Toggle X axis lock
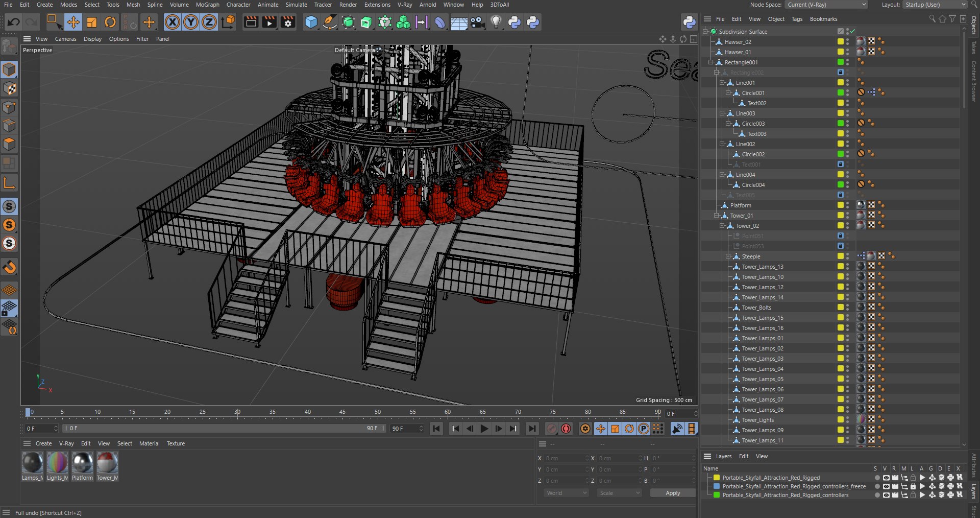The width and height of the screenshot is (980, 518). pyautogui.click(x=173, y=22)
